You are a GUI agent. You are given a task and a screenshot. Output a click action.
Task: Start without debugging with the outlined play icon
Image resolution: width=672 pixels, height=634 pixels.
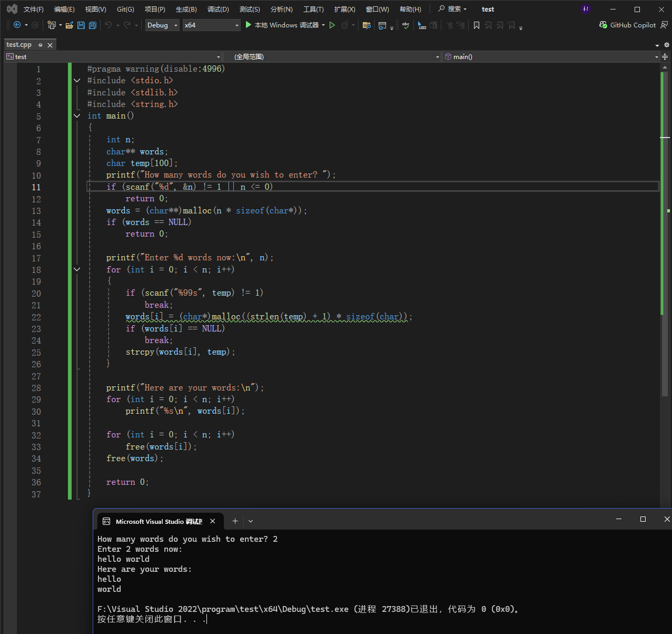pos(332,25)
